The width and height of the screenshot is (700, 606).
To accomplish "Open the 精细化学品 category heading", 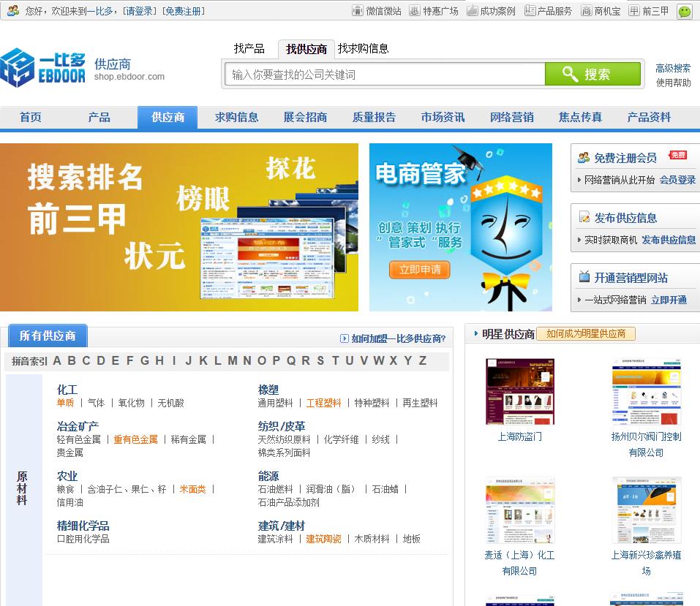I will click(x=83, y=526).
